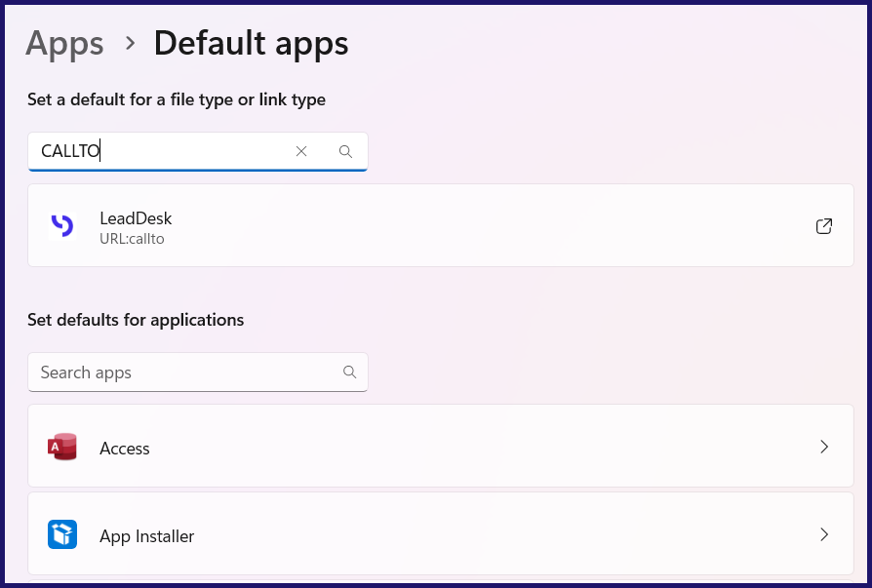Expand the App Installer row chevron
Screen dimensions: 872x588
(824, 534)
